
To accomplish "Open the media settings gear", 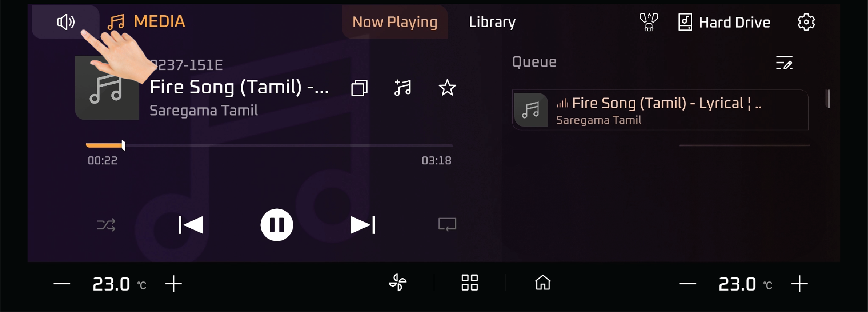I will tap(806, 22).
